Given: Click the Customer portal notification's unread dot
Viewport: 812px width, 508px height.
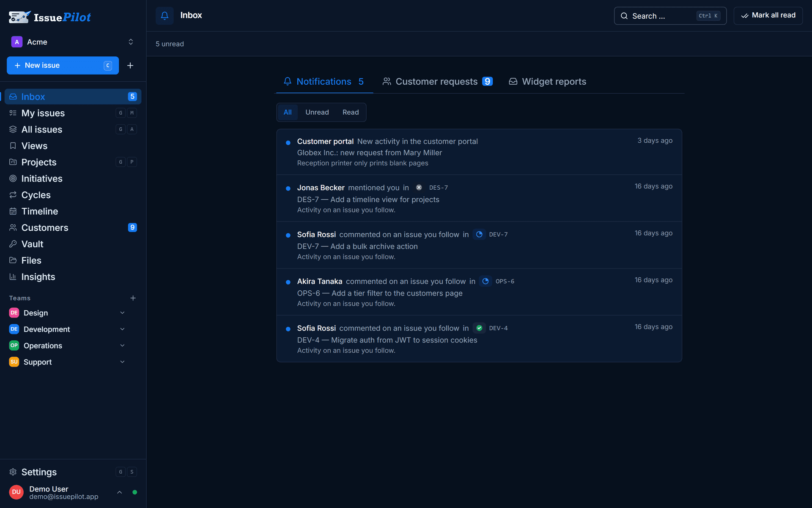Looking at the screenshot, I should (288, 143).
